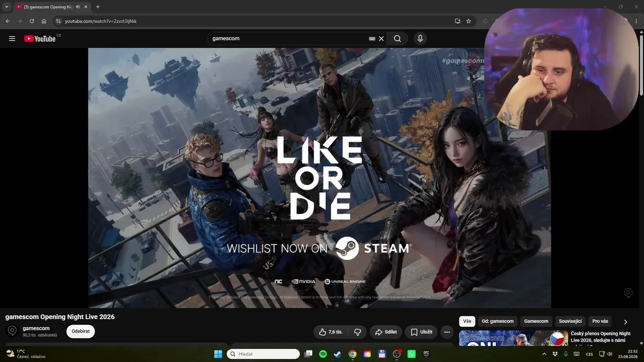Launch Steam from the taskbar
Viewport: 644px width, 362px height.
(x=338, y=354)
